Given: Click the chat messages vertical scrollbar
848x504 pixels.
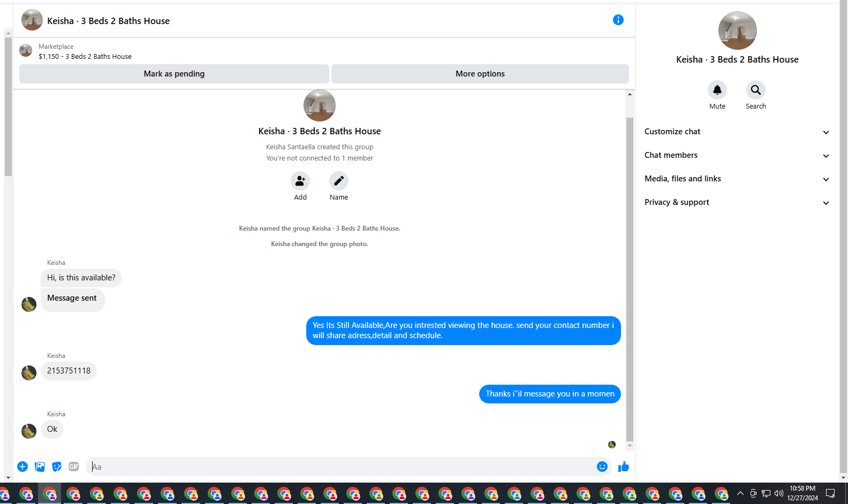Looking at the screenshot, I should pyautogui.click(x=630, y=278).
